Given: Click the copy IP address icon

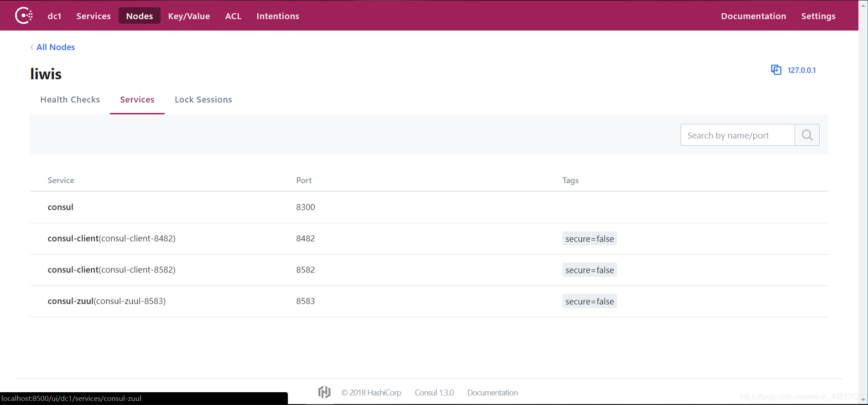Looking at the screenshot, I should 776,70.
